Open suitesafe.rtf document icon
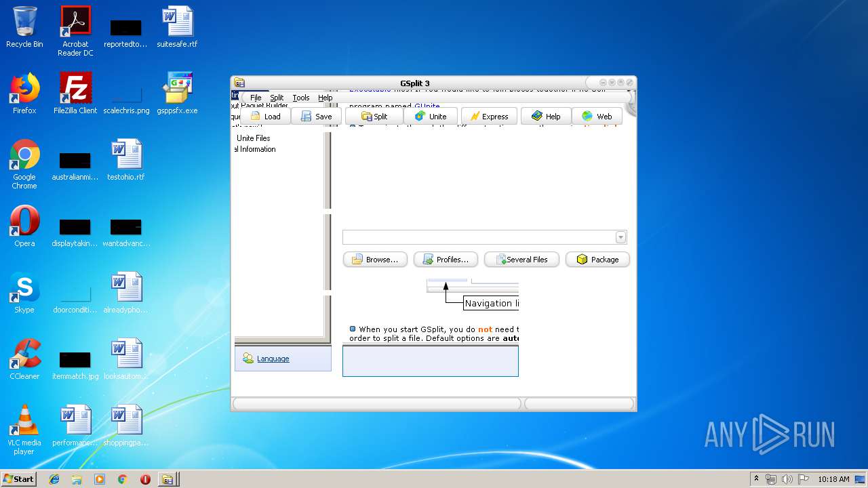Image resolution: width=868 pixels, height=488 pixels. pyautogui.click(x=177, y=27)
